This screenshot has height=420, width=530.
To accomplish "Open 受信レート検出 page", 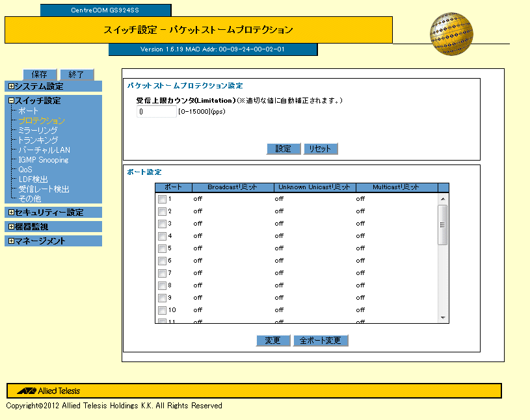I will pos(44,189).
